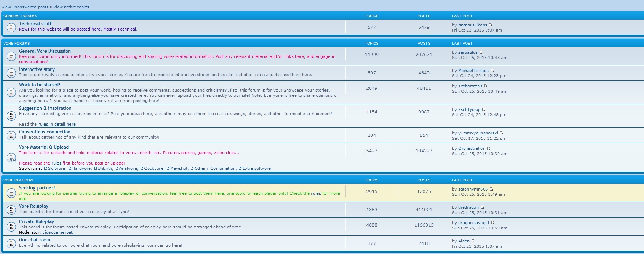Viewport: 644px width, 254px height.
Task: Open the Hardvore subforum
Action: tap(82, 168)
